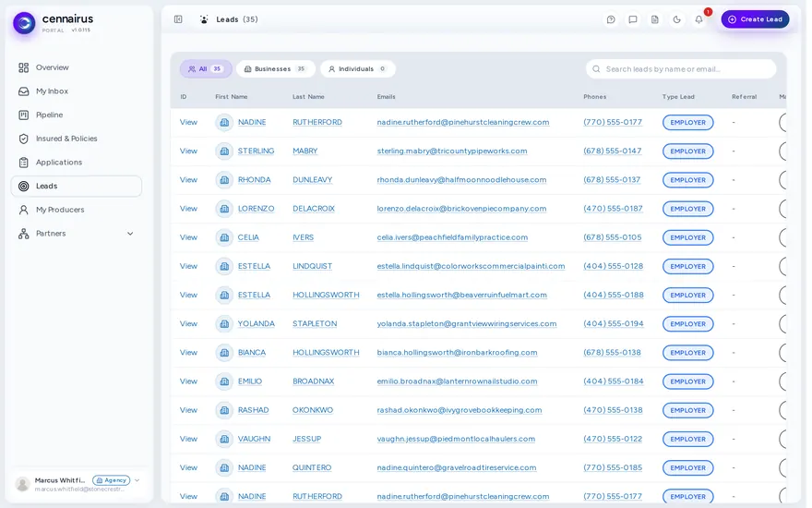Click the Agency badge by the user name
The width and height of the screenshot is (812, 508).
112,480
